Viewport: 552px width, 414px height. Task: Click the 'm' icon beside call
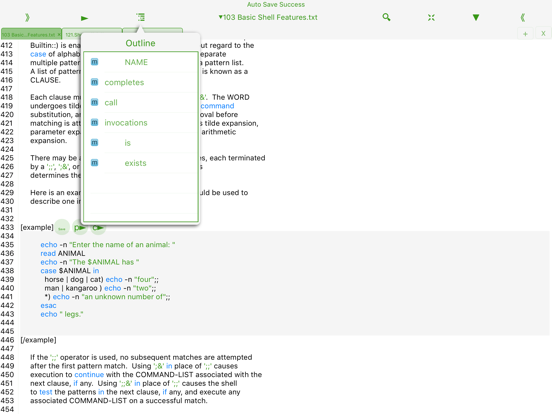point(95,102)
